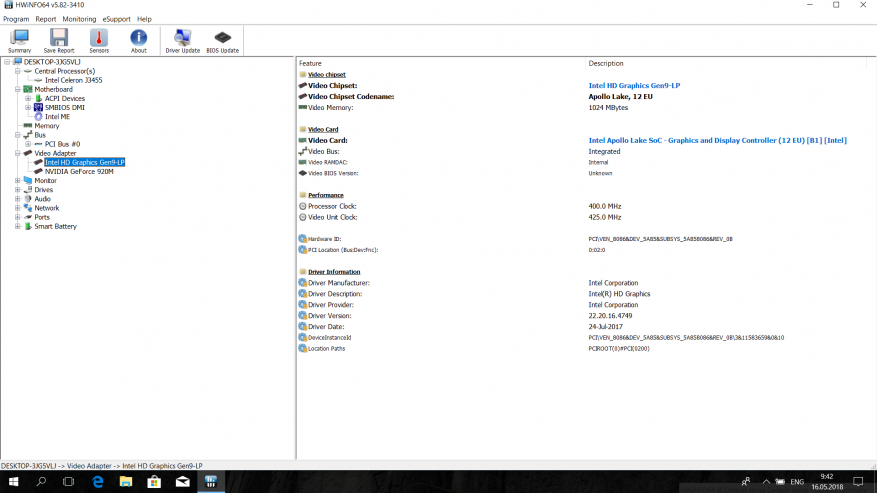877x493 pixels.
Task: Select Intel ME tree item
Action: click(x=57, y=117)
